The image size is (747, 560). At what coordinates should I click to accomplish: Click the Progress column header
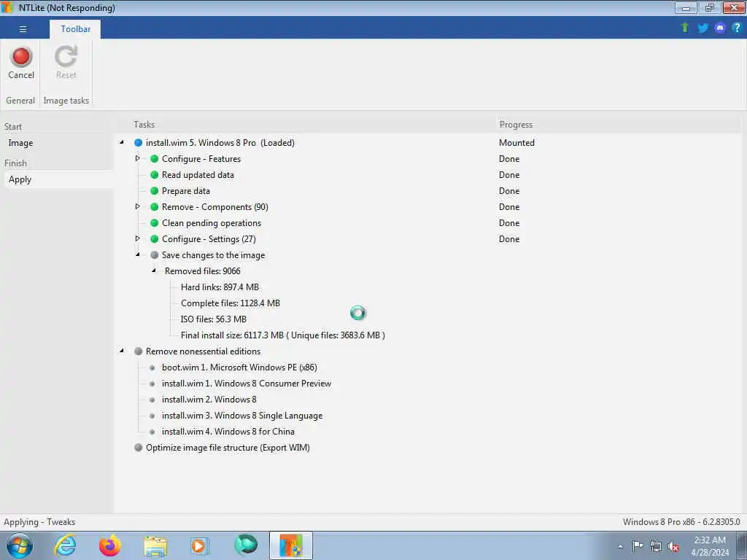pos(516,124)
